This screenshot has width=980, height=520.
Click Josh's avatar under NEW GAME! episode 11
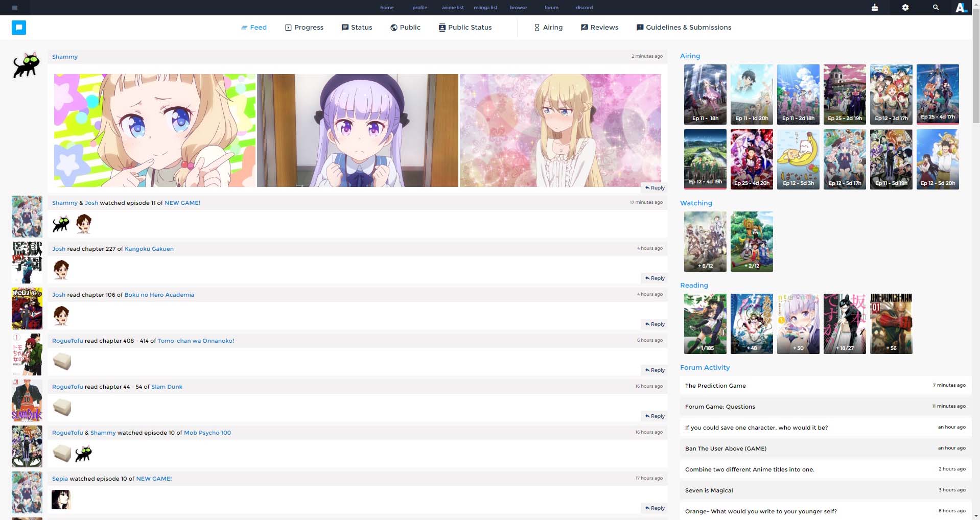[x=84, y=224]
